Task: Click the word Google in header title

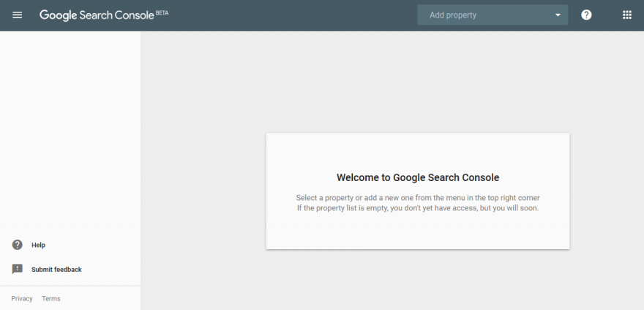Action: coord(58,15)
